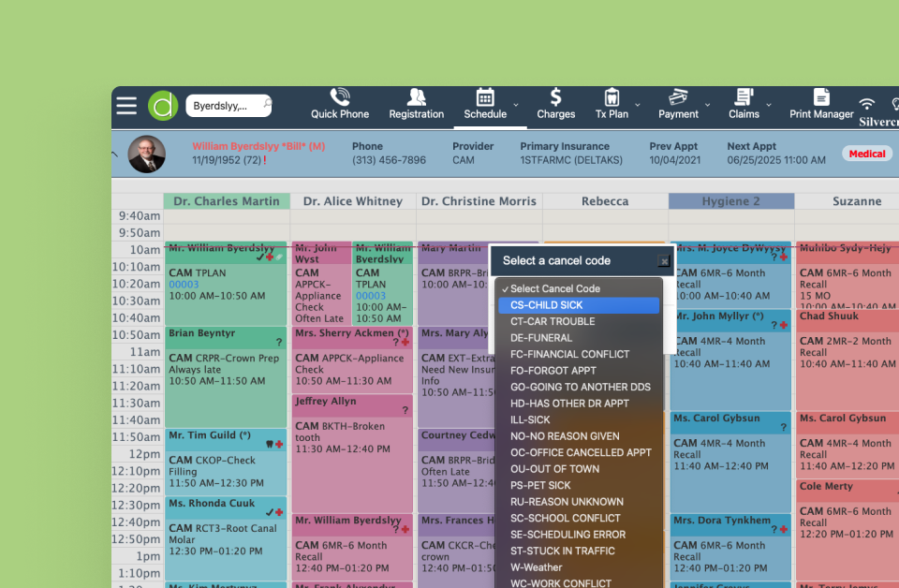Expand the Schedule dropdown arrow

pyautogui.click(x=515, y=105)
